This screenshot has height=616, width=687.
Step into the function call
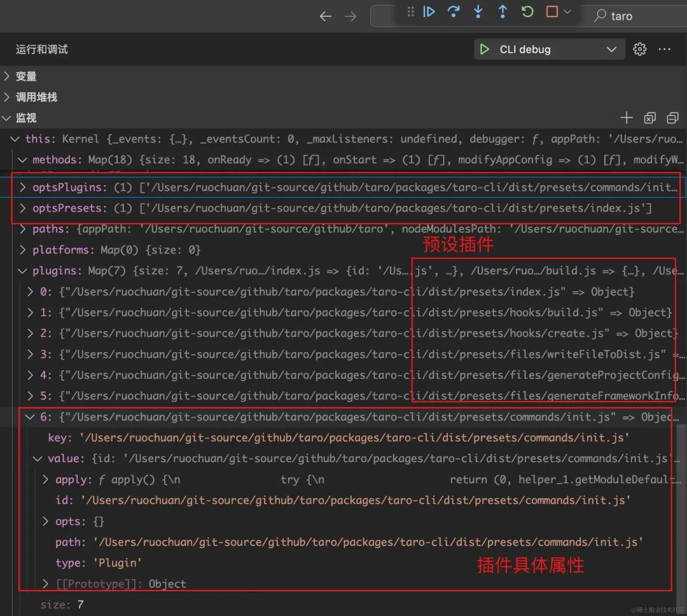pos(478,11)
